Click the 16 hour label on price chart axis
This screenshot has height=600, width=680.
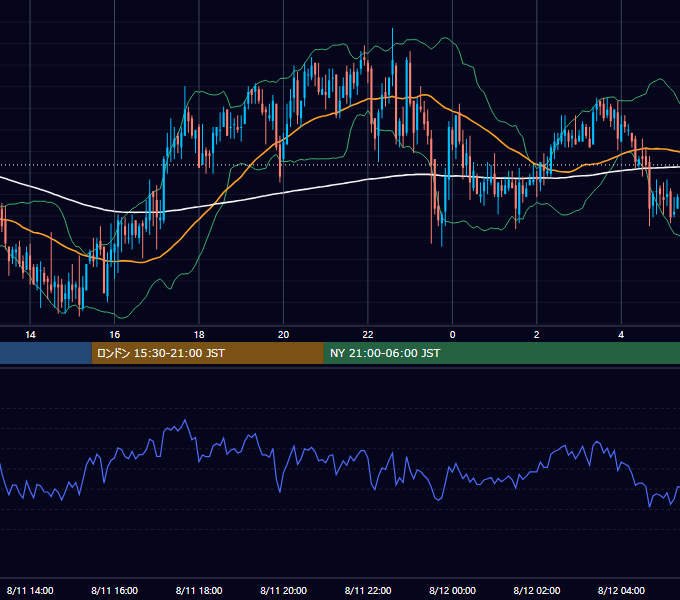coord(114,335)
